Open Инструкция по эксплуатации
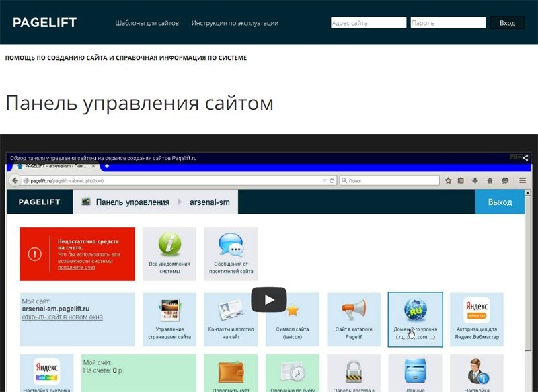This screenshot has height=392, width=538. [x=235, y=23]
